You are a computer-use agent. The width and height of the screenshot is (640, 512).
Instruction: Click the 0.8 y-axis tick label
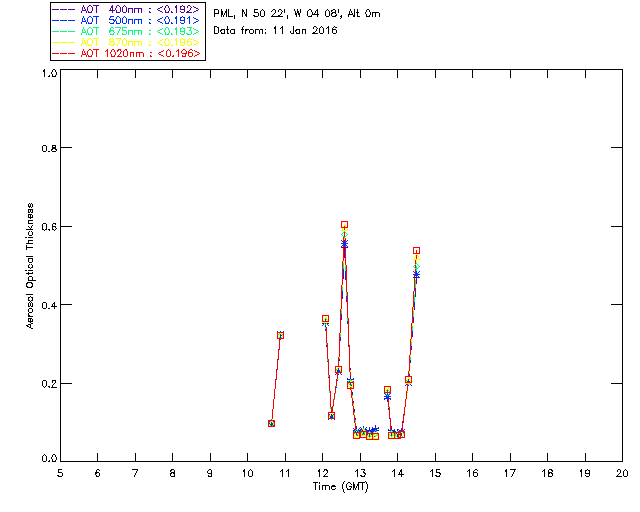click(49, 148)
